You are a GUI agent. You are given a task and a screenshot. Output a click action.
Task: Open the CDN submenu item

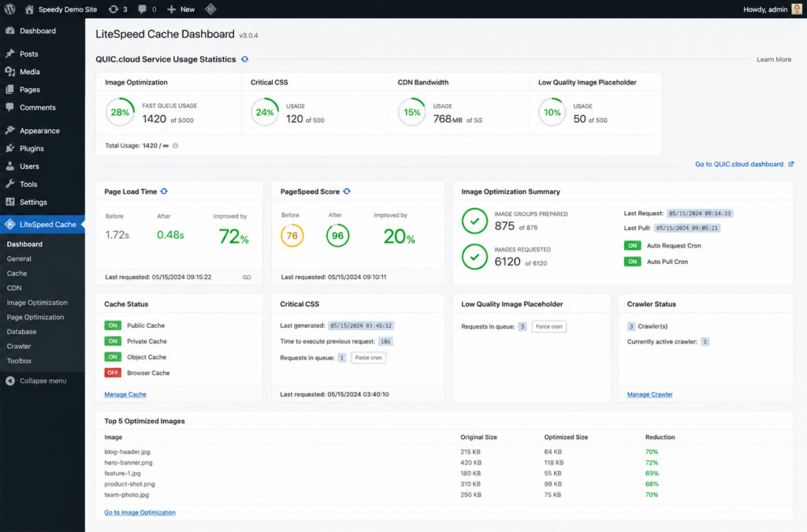[14, 288]
